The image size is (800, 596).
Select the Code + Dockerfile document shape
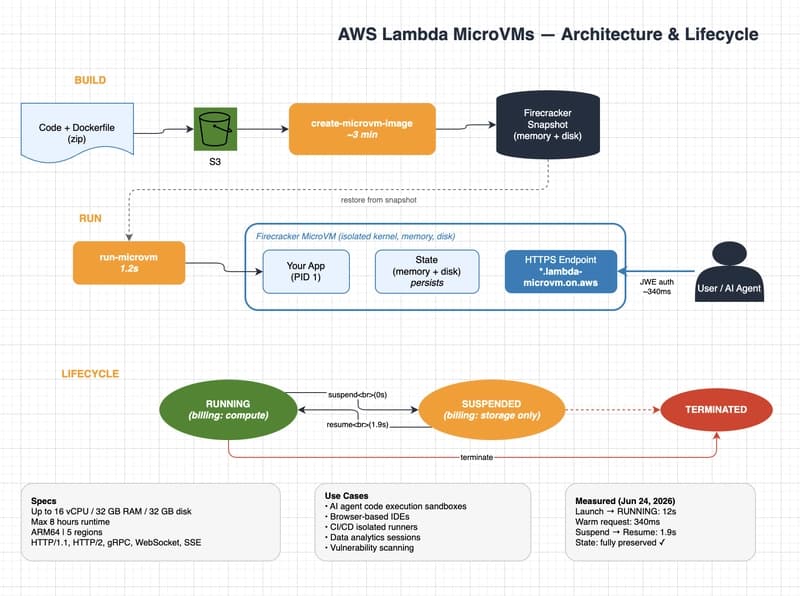77,133
